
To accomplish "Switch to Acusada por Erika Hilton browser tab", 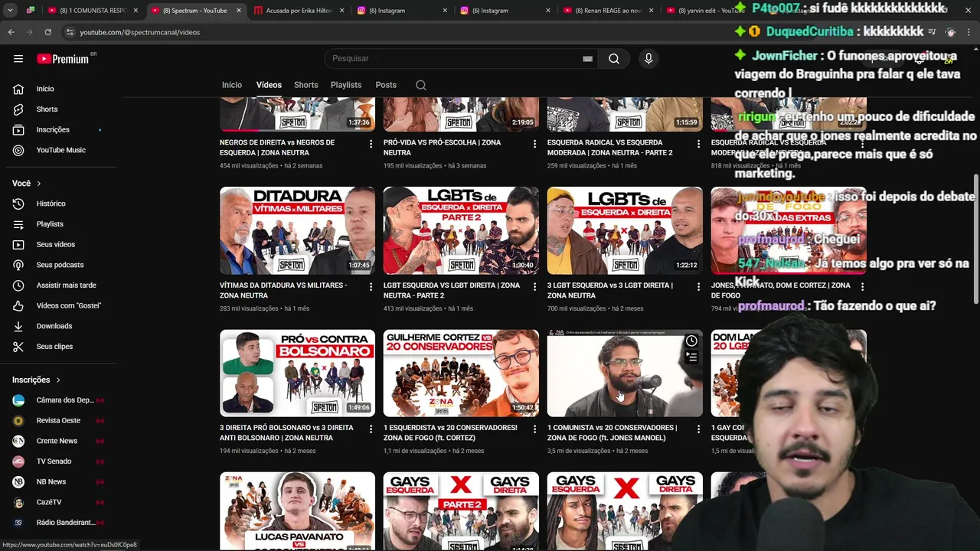I will pyautogui.click(x=299, y=11).
